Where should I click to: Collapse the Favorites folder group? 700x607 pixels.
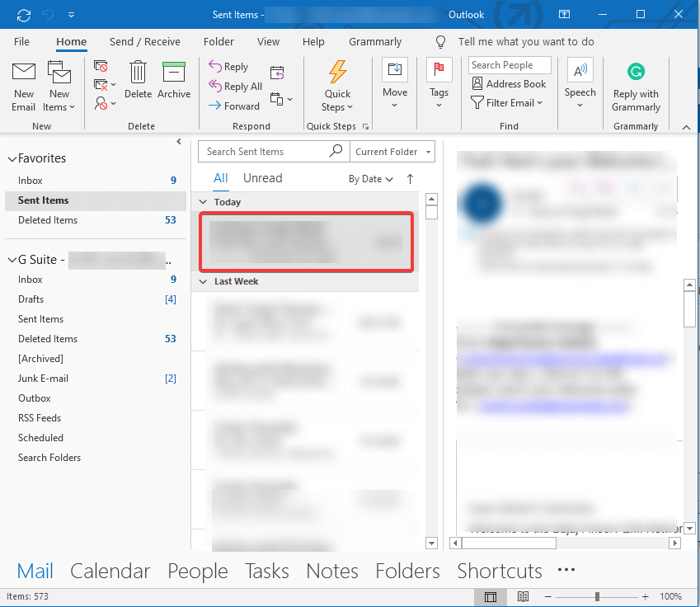(x=11, y=158)
